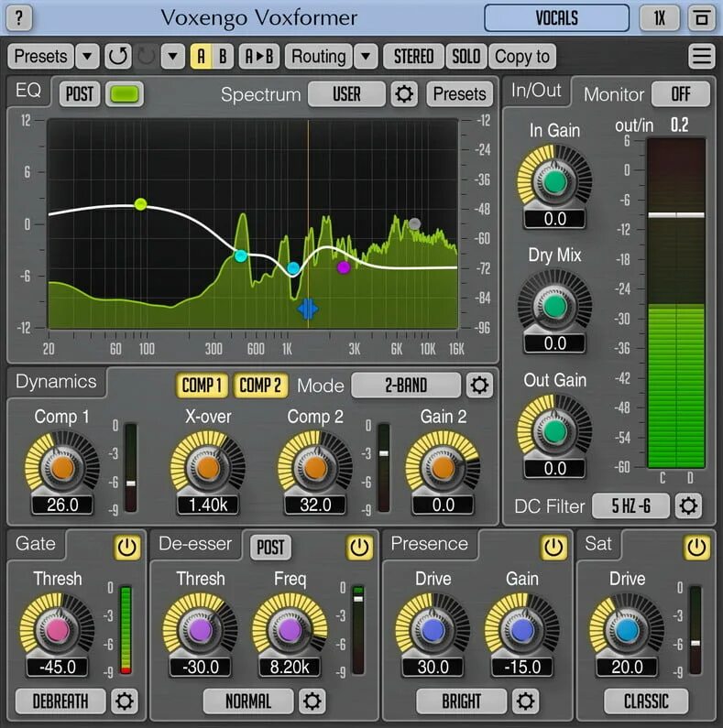The height and width of the screenshot is (728, 723).
Task: Click the Presence Drive knob
Action: [433, 630]
